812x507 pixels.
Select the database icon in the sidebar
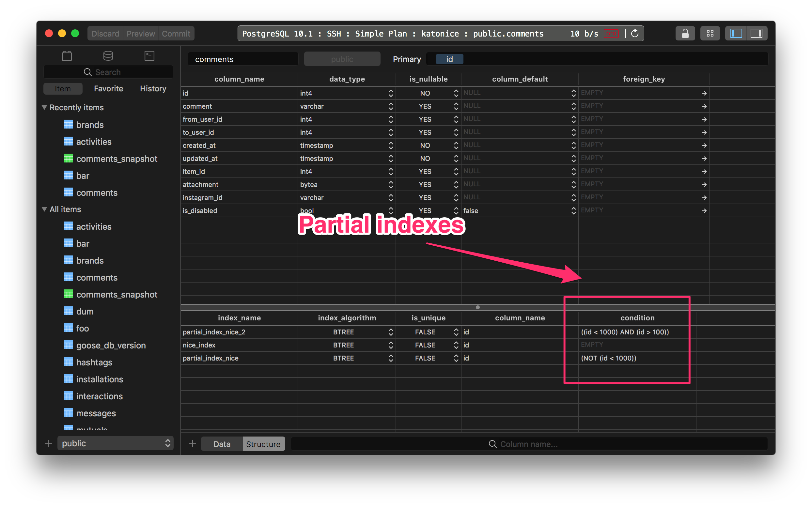[x=108, y=56]
